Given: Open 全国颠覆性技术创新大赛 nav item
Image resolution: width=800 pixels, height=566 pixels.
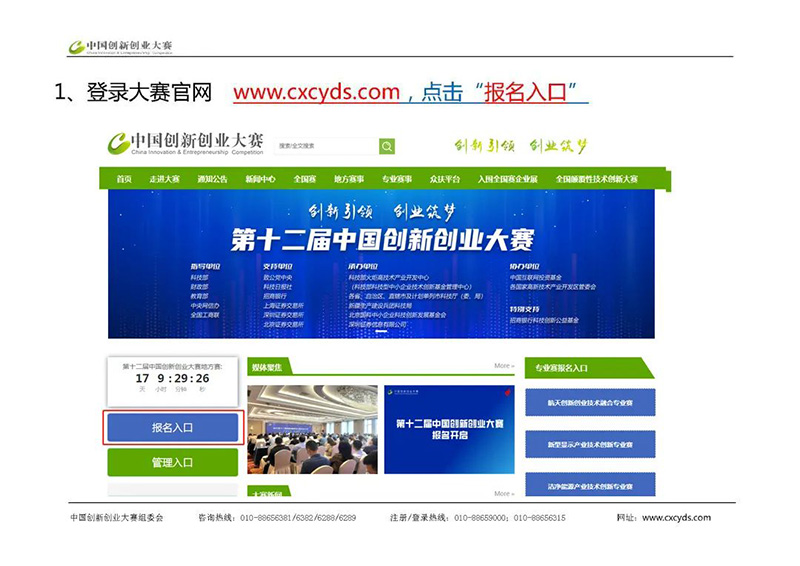Looking at the screenshot, I should point(596,179).
